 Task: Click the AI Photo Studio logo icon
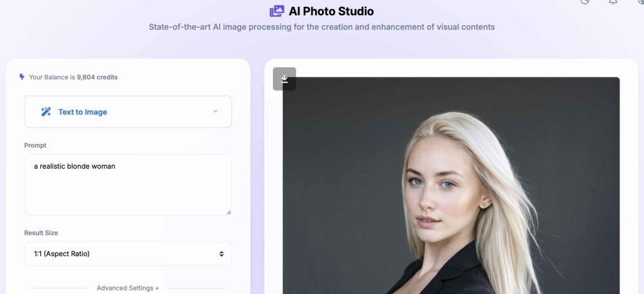click(277, 11)
